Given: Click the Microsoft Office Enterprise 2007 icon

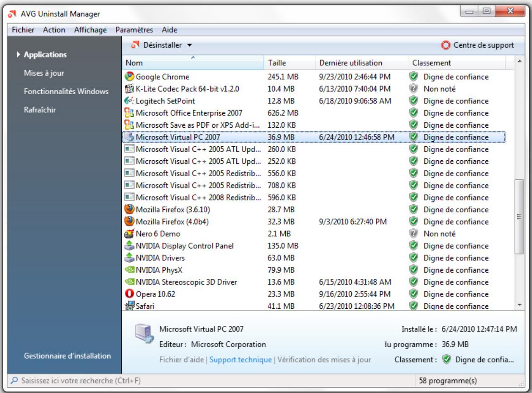Looking at the screenshot, I should (129, 113).
